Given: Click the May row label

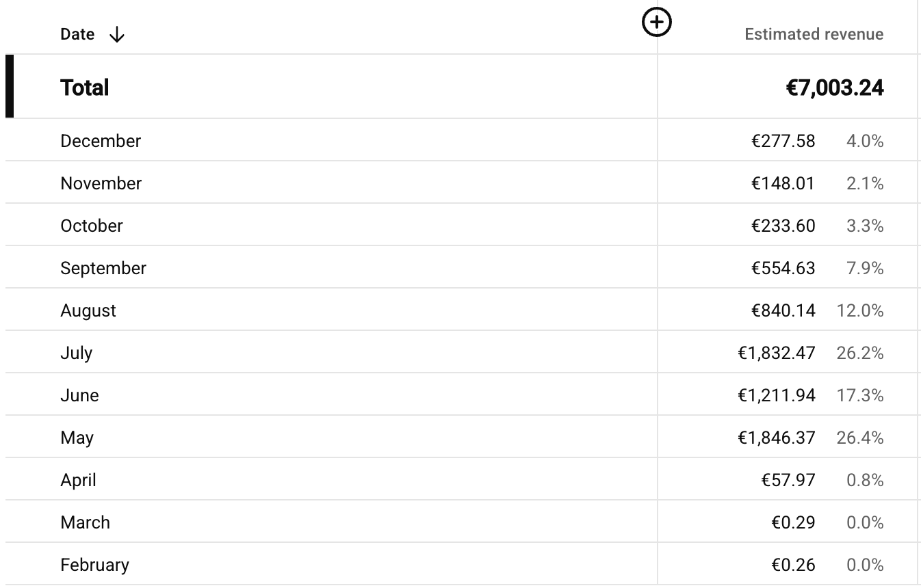Looking at the screenshot, I should point(77,438).
